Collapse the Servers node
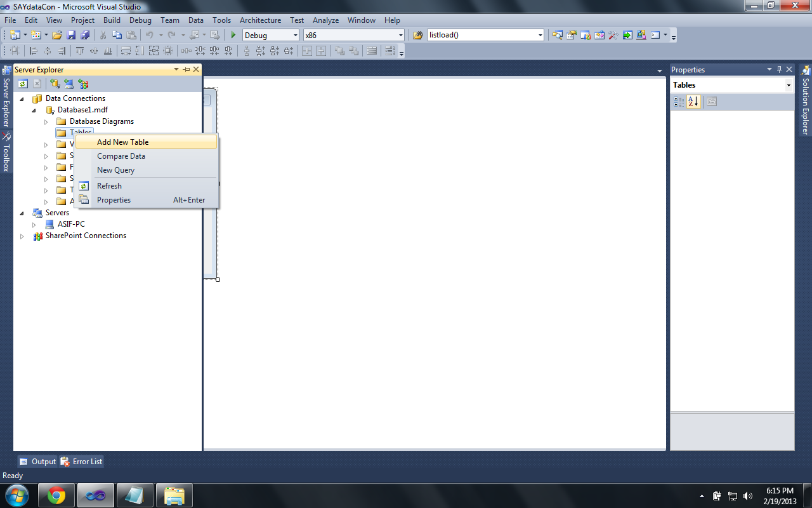 (22, 213)
